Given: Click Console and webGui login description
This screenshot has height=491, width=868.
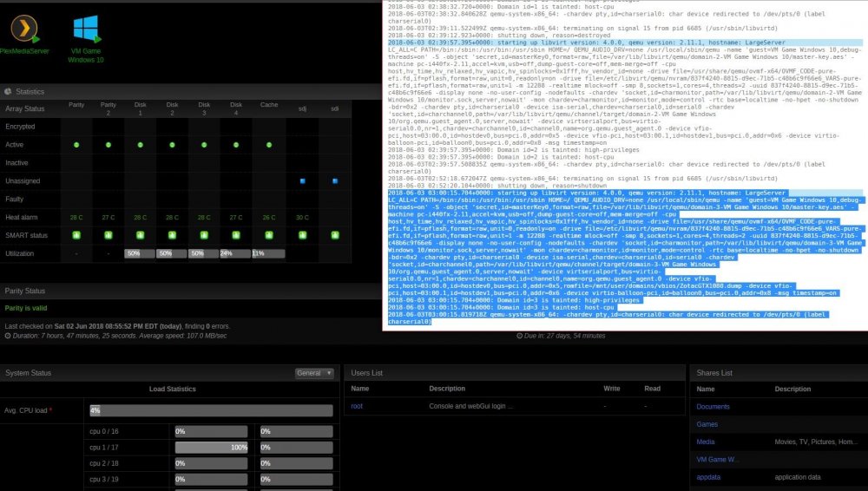Looking at the screenshot, I should coord(470,406).
